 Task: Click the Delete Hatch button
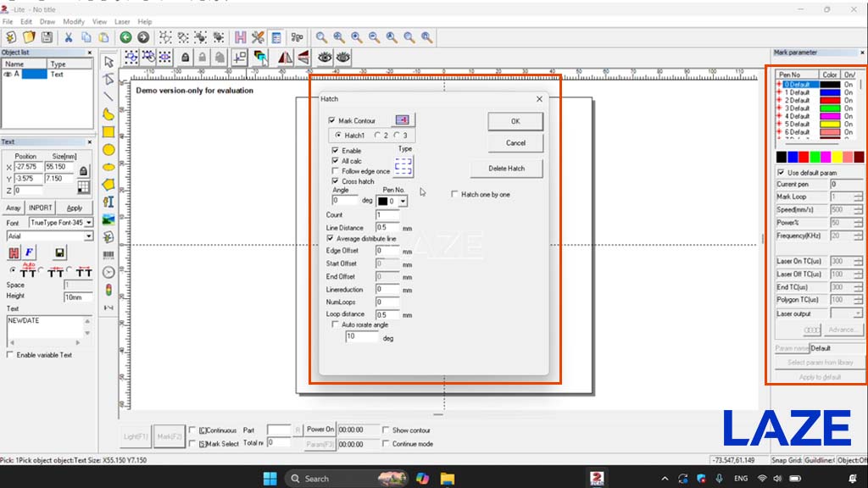click(507, 169)
